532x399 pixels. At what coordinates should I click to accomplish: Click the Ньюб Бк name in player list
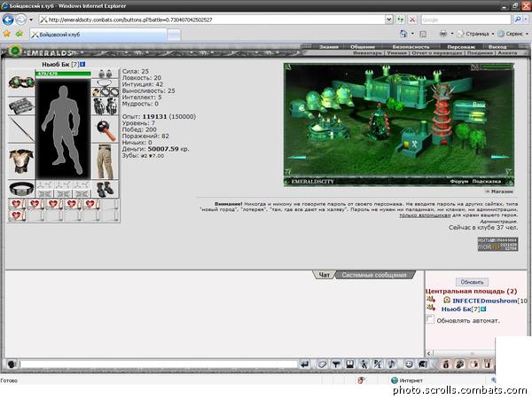[x=456, y=309]
